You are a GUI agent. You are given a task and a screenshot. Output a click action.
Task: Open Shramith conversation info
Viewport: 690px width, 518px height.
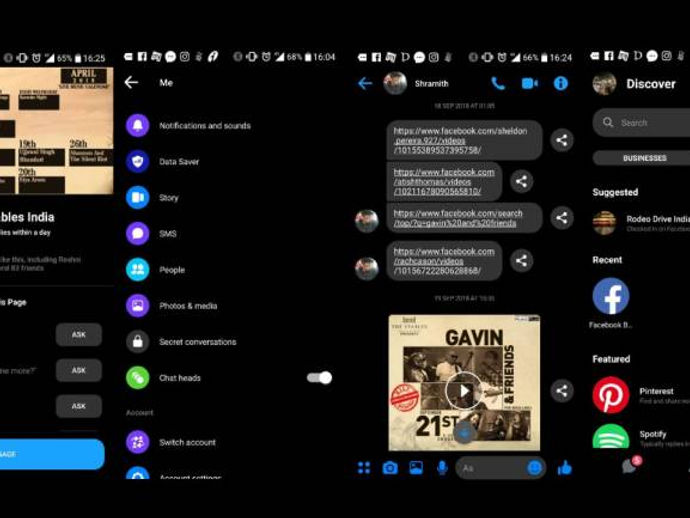(561, 83)
